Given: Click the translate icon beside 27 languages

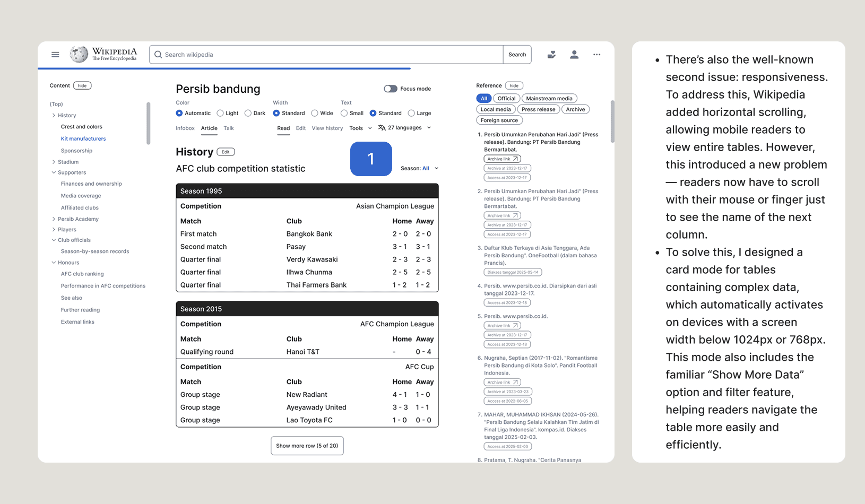Looking at the screenshot, I should 382,128.
